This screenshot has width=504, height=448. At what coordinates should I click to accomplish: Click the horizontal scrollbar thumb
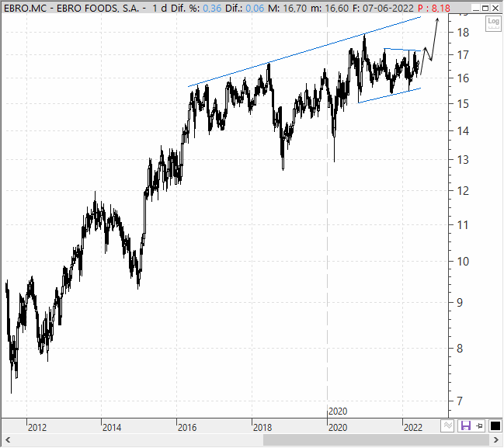tap(377, 440)
